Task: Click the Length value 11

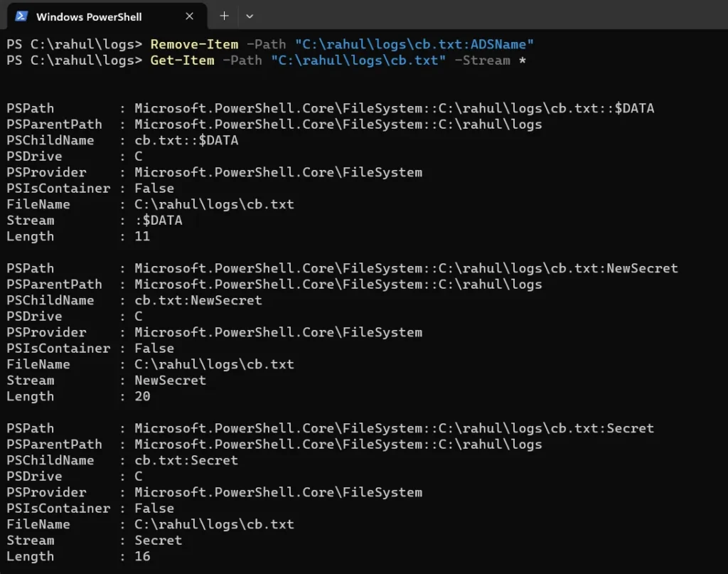Action: pyautogui.click(x=142, y=236)
